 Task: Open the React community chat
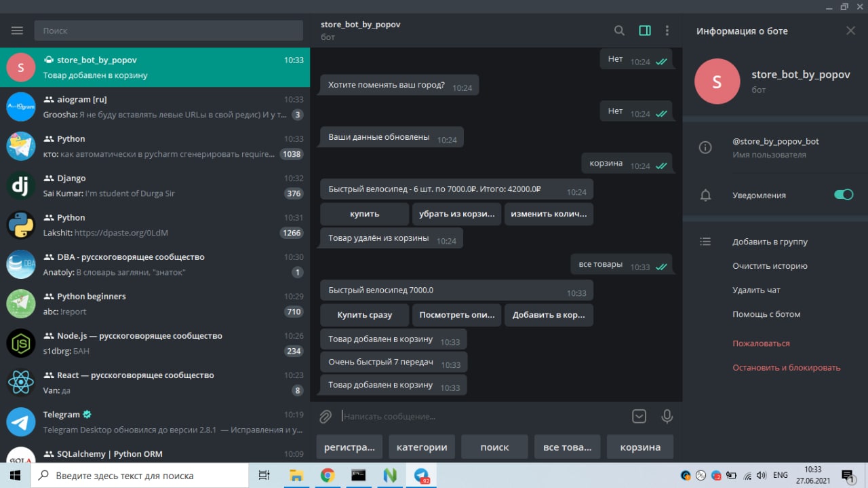155,383
